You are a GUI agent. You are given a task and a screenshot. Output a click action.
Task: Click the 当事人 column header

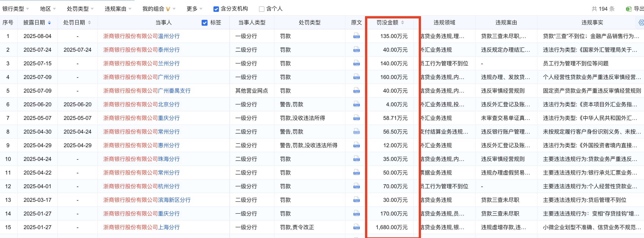(x=163, y=23)
